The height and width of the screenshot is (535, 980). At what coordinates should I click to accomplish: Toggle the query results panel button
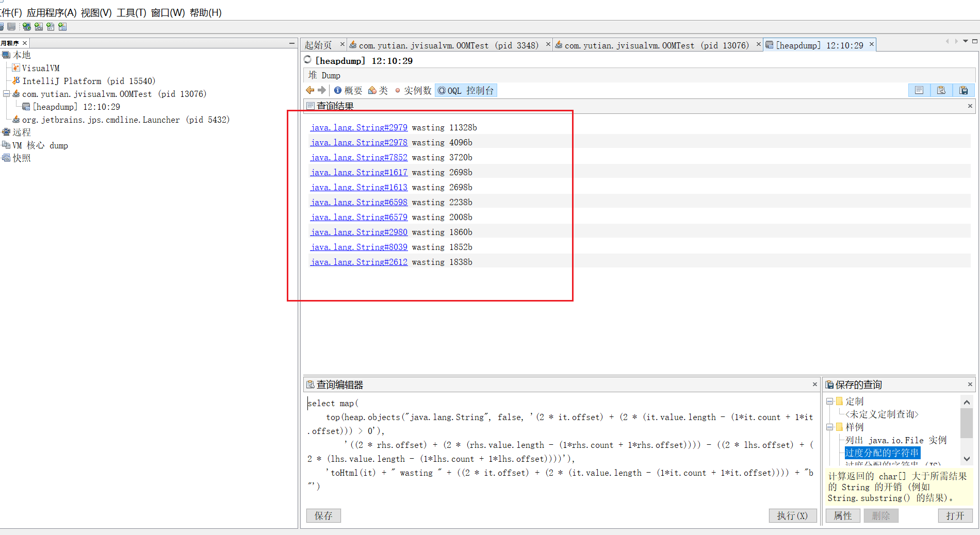tap(919, 90)
